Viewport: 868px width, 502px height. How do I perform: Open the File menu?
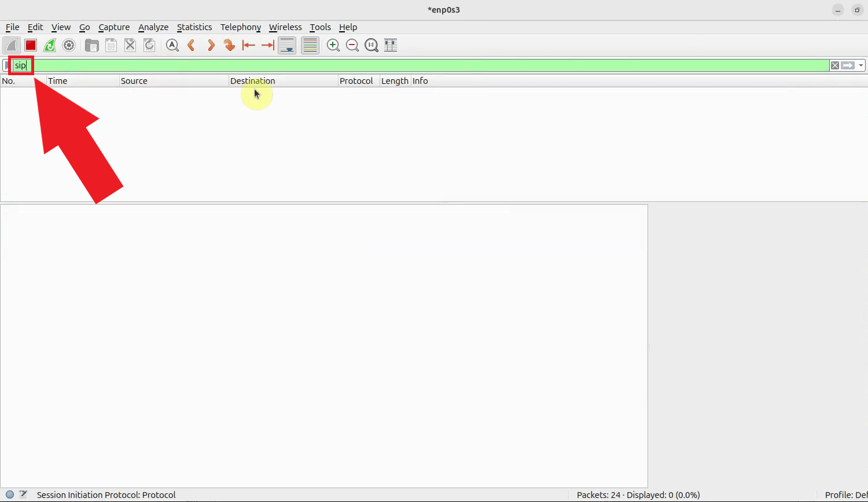click(12, 27)
